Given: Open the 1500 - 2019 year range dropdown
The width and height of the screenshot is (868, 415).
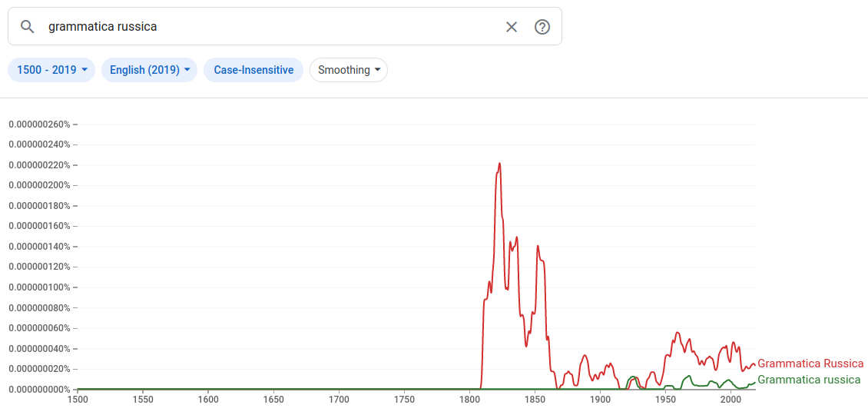Looking at the screenshot, I should click(51, 70).
